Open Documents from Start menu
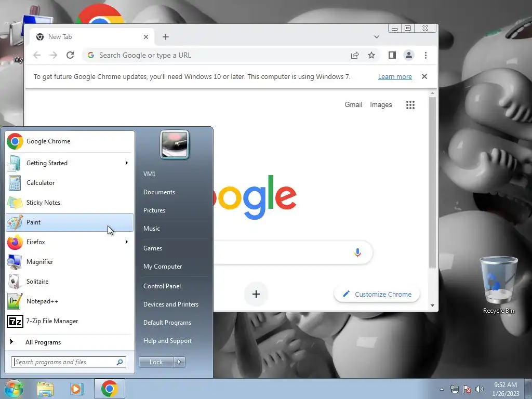The image size is (532, 399). tap(159, 192)
